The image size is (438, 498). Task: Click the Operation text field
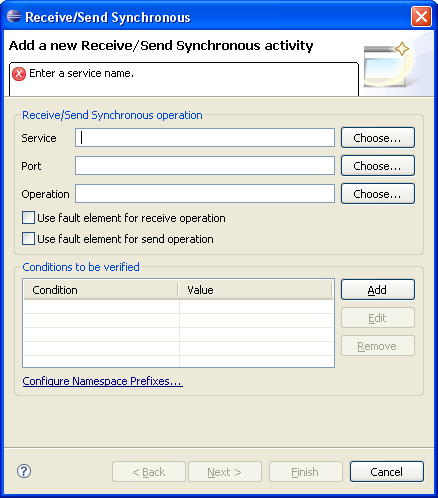[x=205, y=194]
